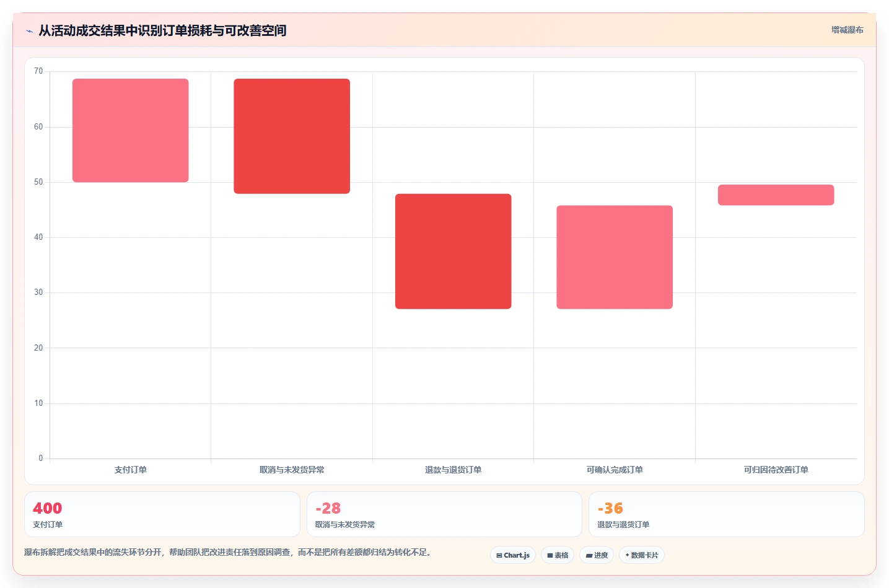
Task: Click the 增减瀑布 label in the header
Action: click(847, 30)
